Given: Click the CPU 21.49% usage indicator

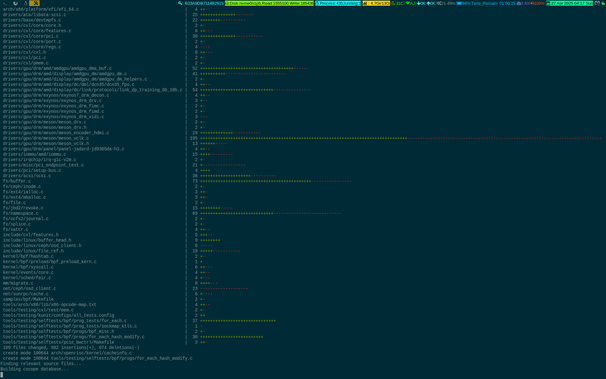Looking at the screenshot, I should pos(446,3).
